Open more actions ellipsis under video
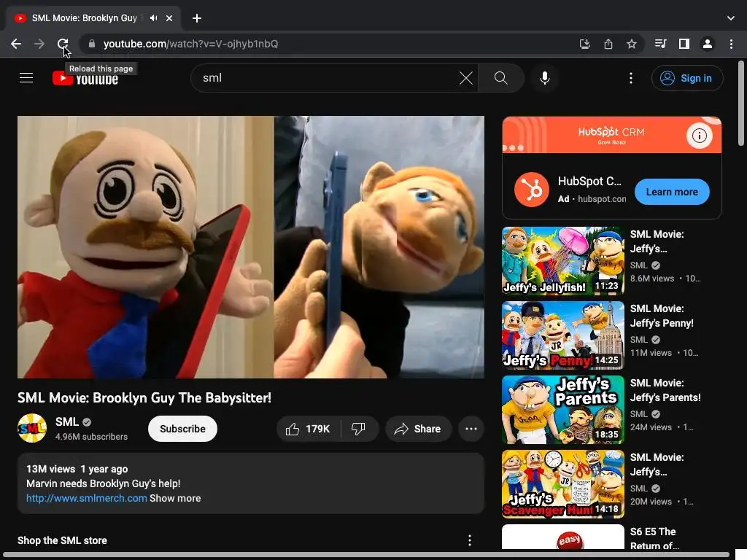Viewport: 747px width, 560px height. 471,429
